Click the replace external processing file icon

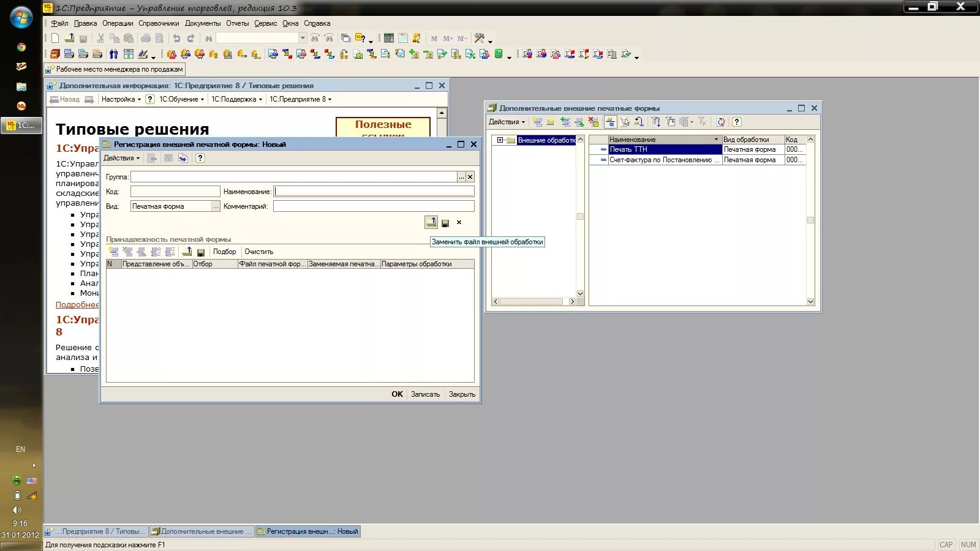(x=431, y=222)
